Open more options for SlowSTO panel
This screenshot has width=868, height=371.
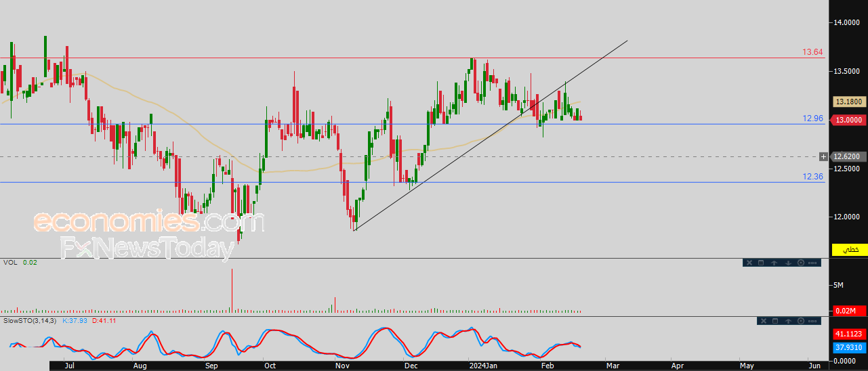pos(812,321)
